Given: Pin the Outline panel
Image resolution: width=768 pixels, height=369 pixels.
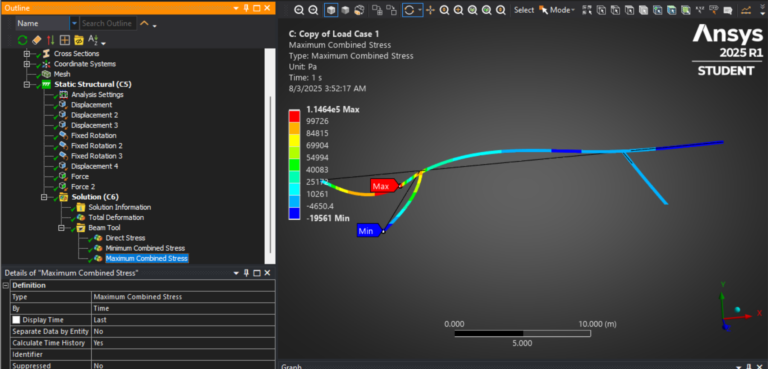Looking at the screenshot, I should 246,8.
